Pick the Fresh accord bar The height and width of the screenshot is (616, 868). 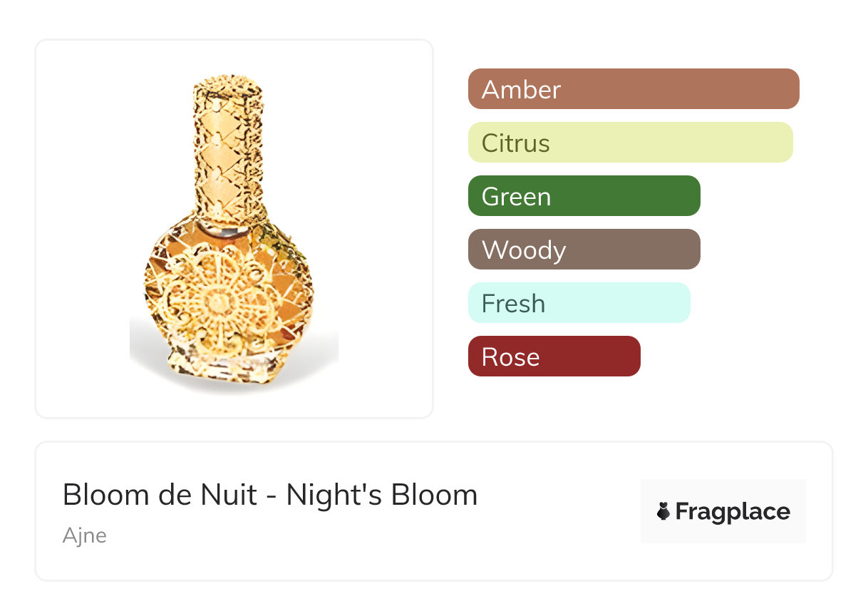[x=579, y=303]
